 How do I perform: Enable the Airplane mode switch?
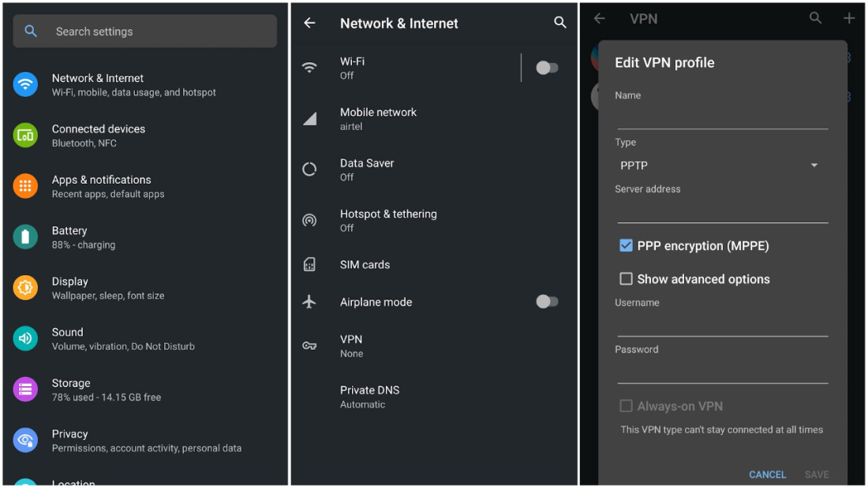(547, 301)
